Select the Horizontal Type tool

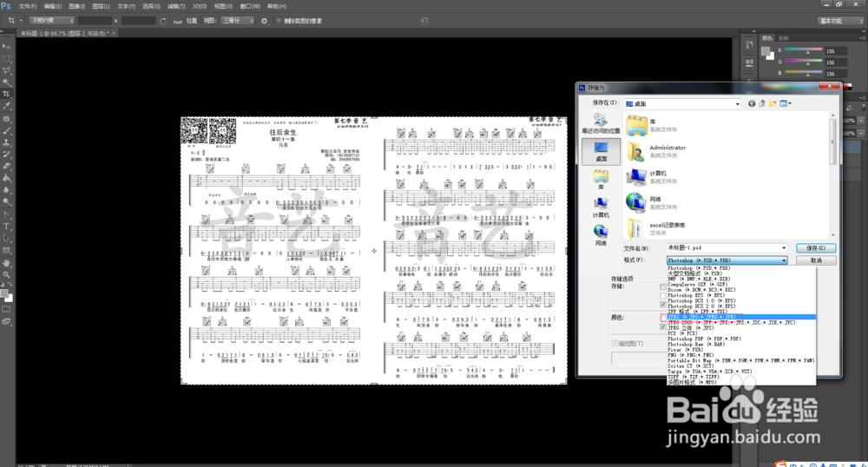pyautogui.click(x=7, y=227)
